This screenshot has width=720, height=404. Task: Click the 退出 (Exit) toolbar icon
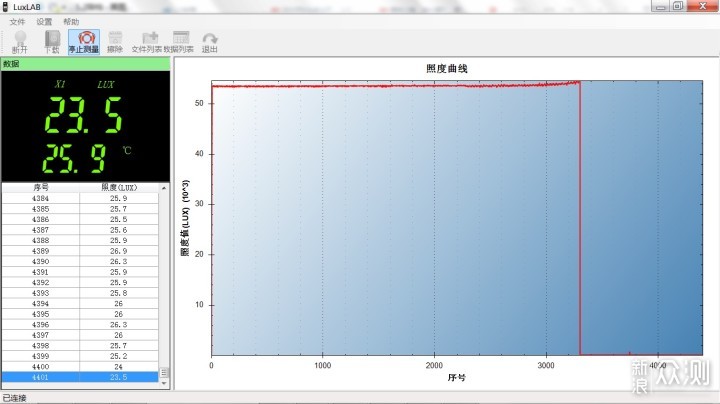[209, 42]
